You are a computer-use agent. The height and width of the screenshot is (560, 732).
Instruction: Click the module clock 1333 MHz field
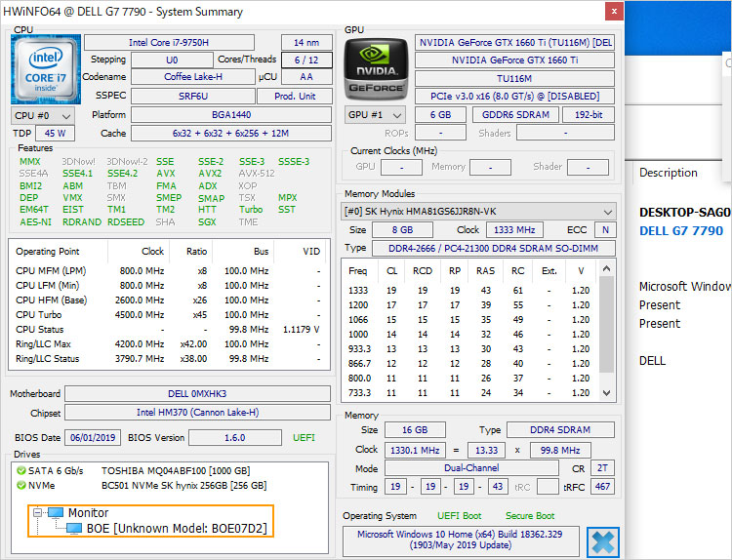[514, 230]
